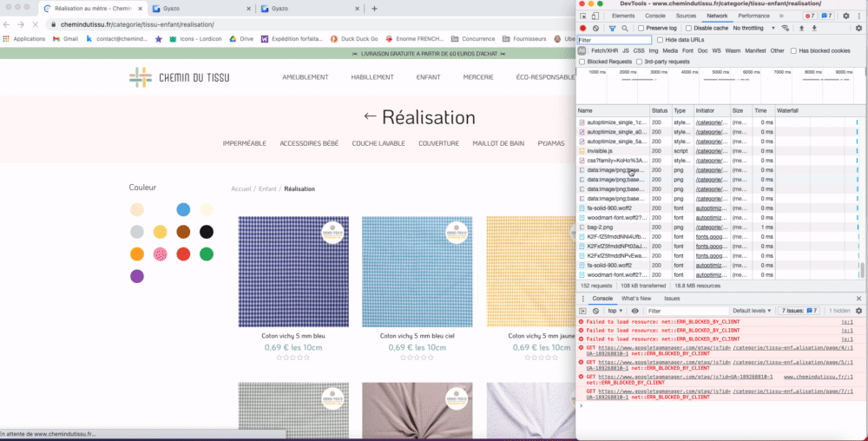The width and height of the screenshot is (868, 441).
Task: Toggle the network filter funnel icon
Action: pyautogui.click(x=612, y=29)
